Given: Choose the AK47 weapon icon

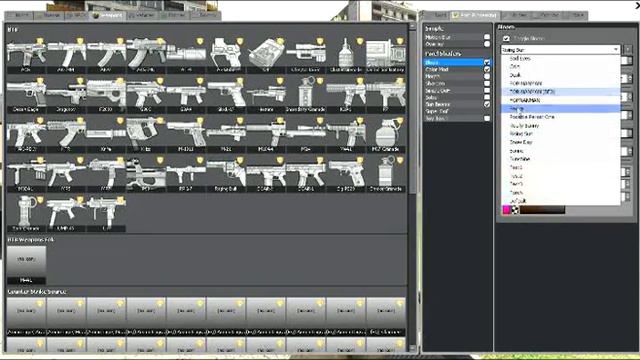Looking at the screenshot, I should click(x=106, y=54).
